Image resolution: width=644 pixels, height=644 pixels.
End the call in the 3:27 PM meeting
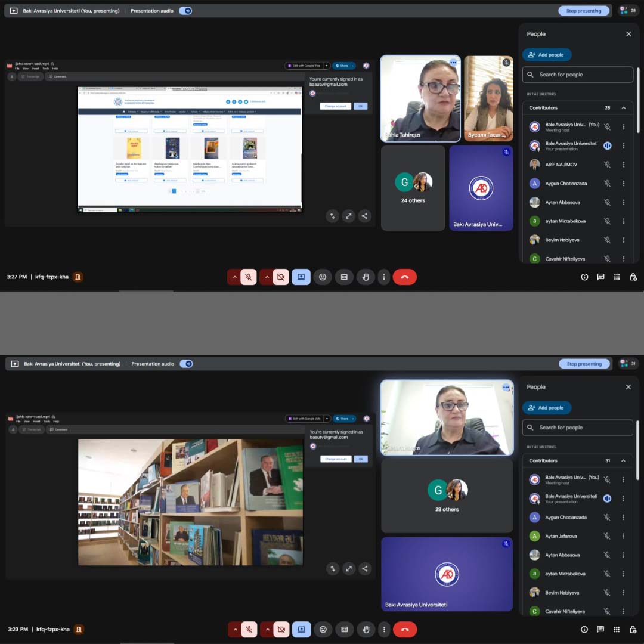[x=404, y=277]
